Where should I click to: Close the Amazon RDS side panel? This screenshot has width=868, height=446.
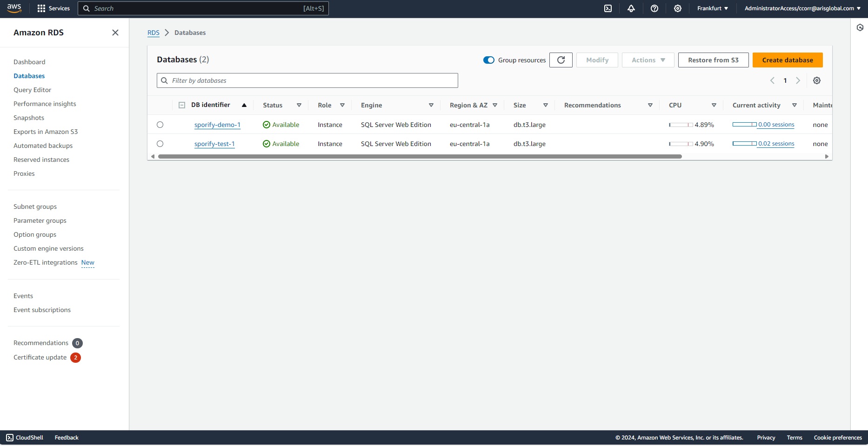point(115,33)
